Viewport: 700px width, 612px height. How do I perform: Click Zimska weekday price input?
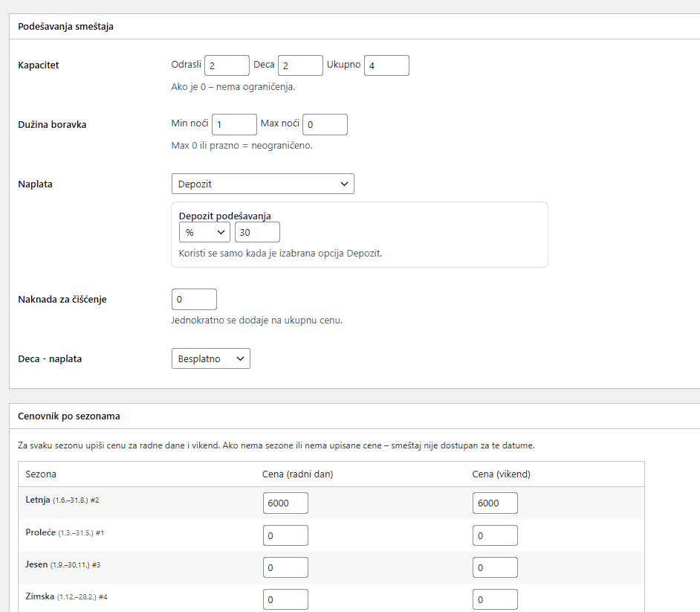click(285, 599)
